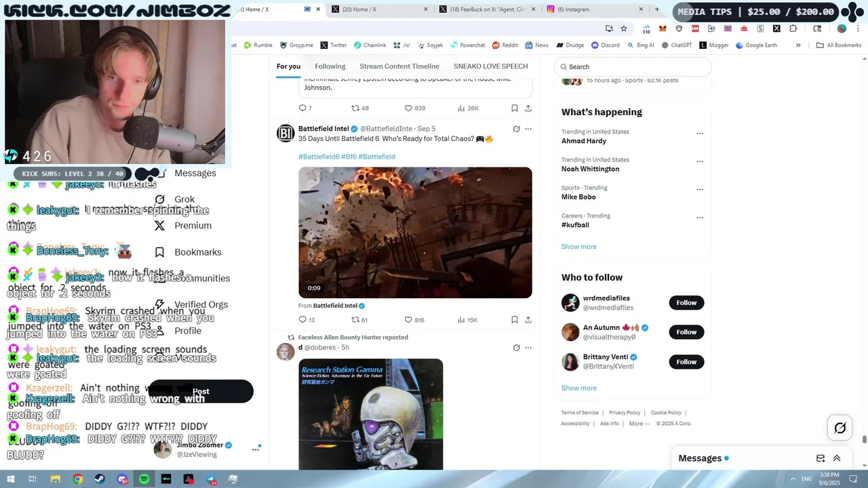Open more options on d @doberes post
868x488 pixels.
[528, 348]
